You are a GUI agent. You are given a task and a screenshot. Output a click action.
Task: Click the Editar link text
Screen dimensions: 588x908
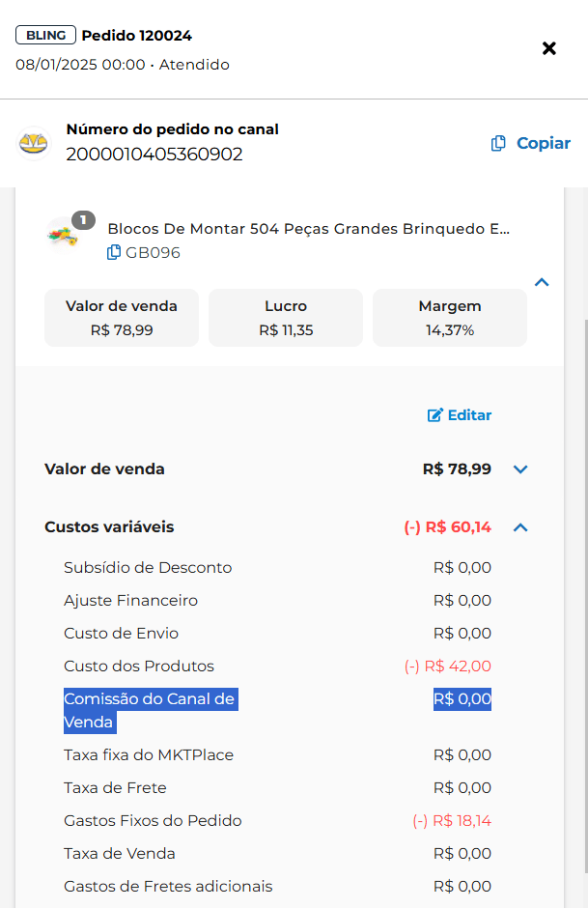click(470, 415)
